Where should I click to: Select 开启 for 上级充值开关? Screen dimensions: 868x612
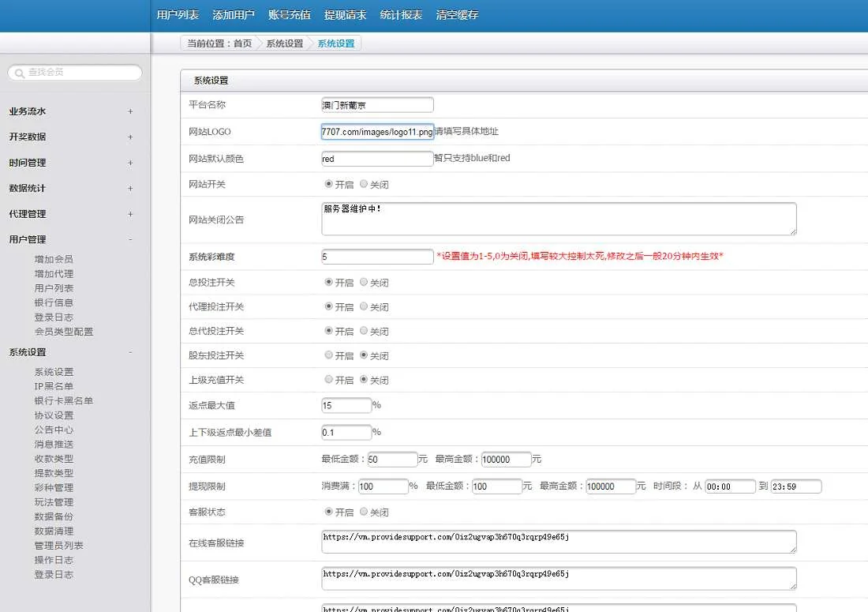(329, 380)
